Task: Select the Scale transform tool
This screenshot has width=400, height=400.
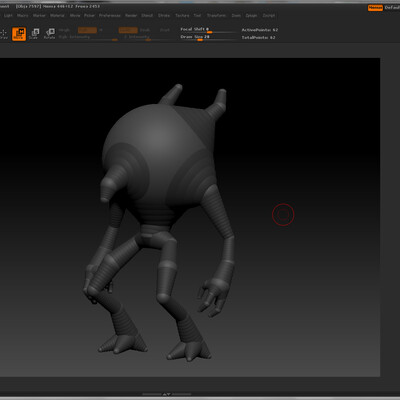Action: pyautogui.click(x=34, y=34)
